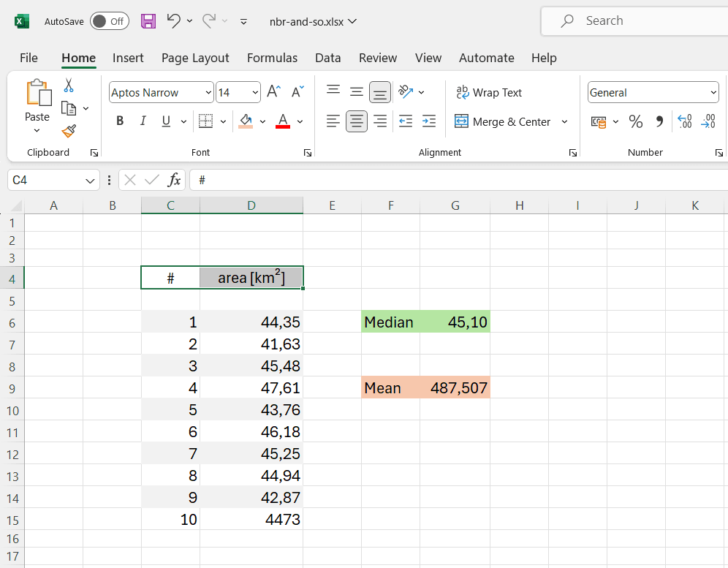Apply the red Font Color swatch

click(283, 121)
